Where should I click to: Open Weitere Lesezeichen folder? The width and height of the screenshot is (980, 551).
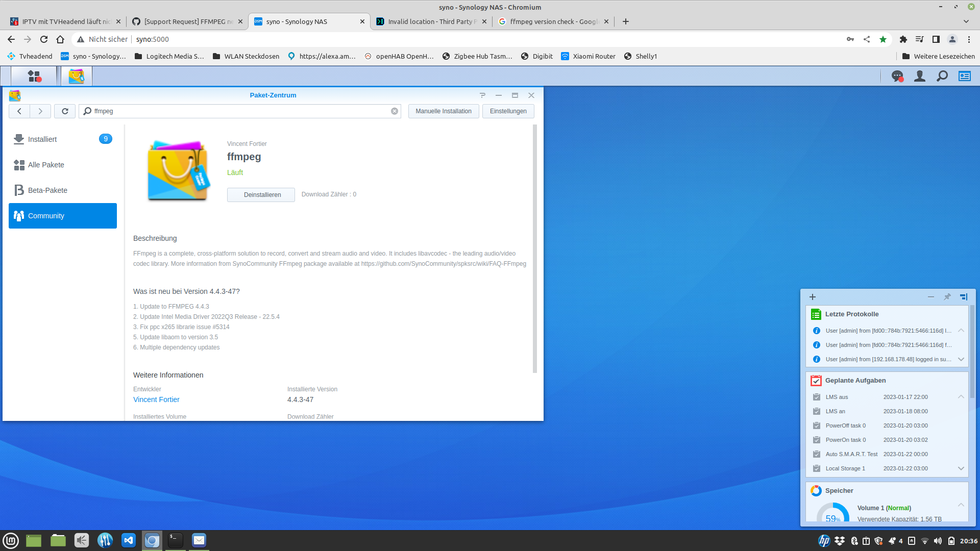938,56
